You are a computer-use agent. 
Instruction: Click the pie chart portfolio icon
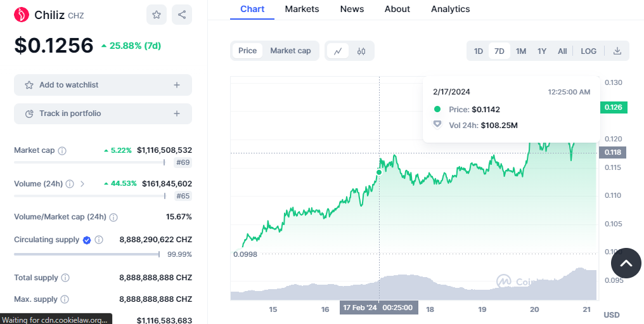pyautogui.click(x=29, y=113)
